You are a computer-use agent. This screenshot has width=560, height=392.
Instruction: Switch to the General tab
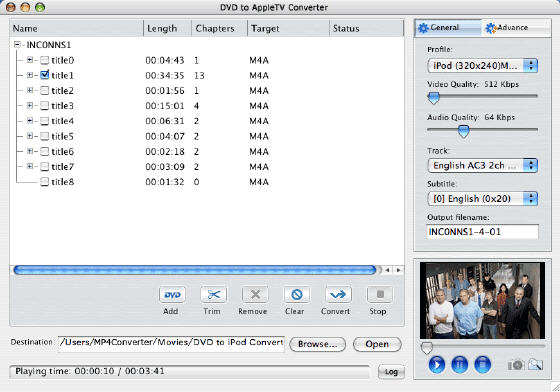click(x=448, y=27)
